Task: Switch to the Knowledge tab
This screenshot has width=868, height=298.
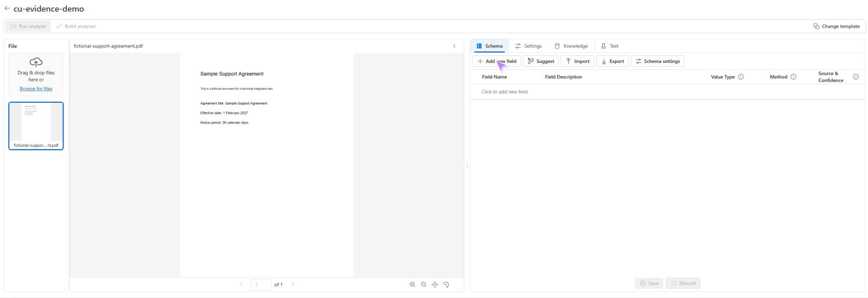Action: (571, 46)
